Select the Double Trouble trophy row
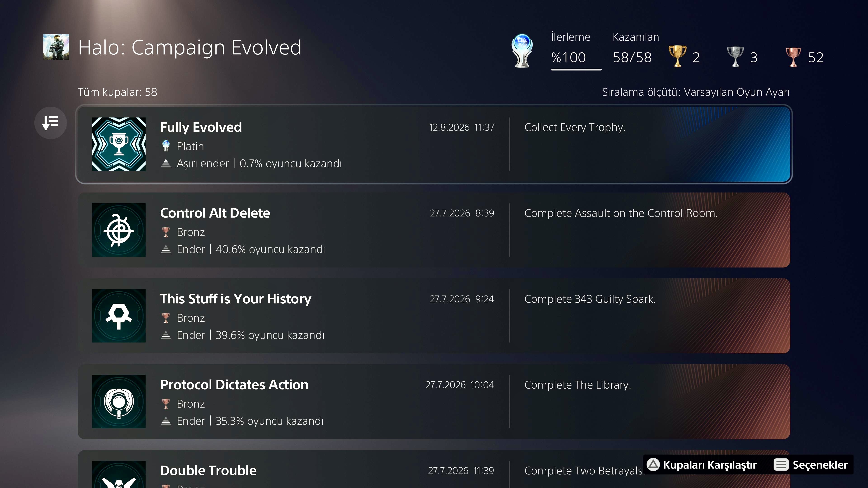The width and height of the screenshot is (868, 488). coord(434,469)
